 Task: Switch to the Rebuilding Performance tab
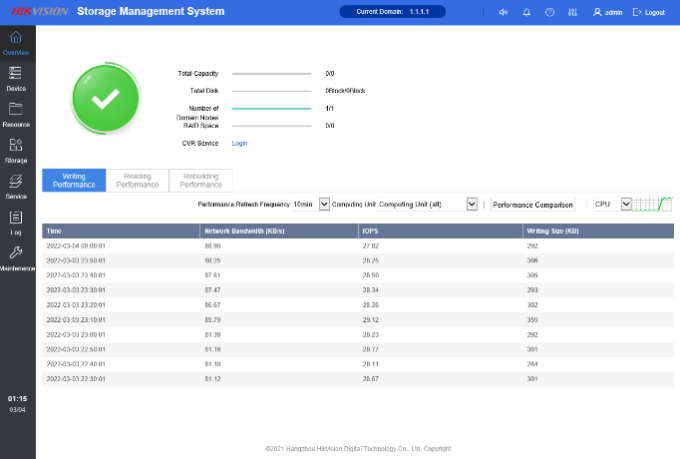pos(201,180)
